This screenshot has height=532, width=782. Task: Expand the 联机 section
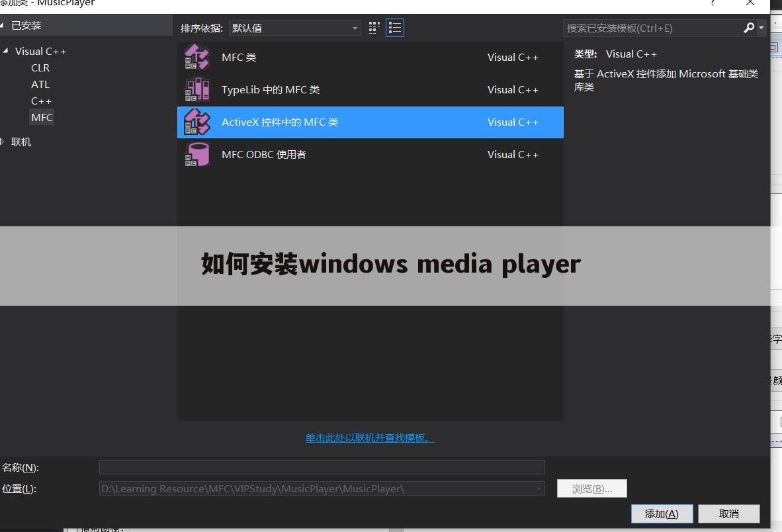[2, 142]
